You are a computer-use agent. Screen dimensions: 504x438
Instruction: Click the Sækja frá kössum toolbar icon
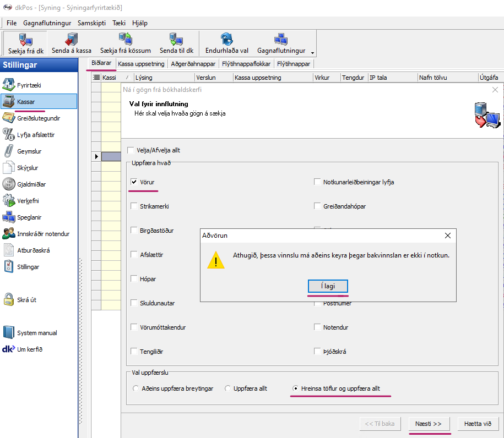tap(124, 39)
